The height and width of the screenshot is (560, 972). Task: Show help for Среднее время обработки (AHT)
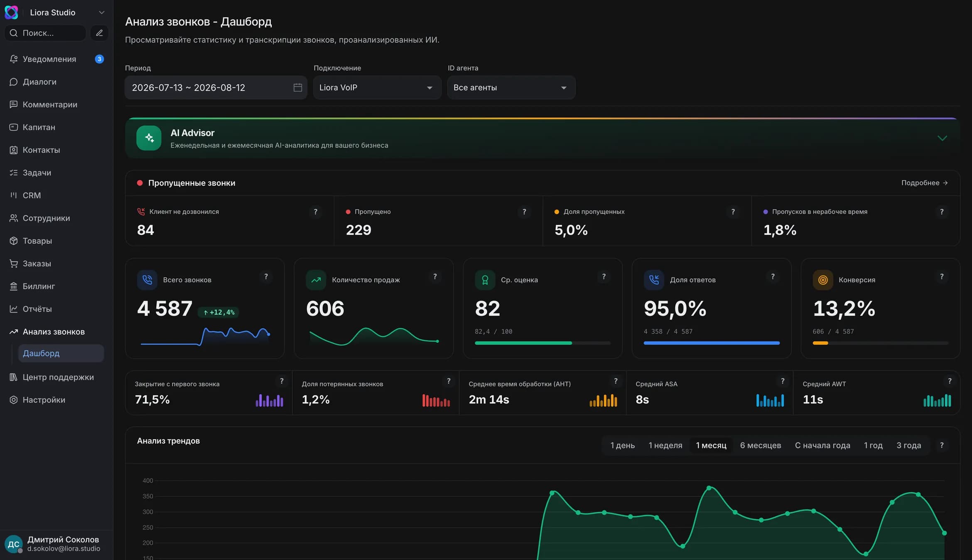click(616, 381)
